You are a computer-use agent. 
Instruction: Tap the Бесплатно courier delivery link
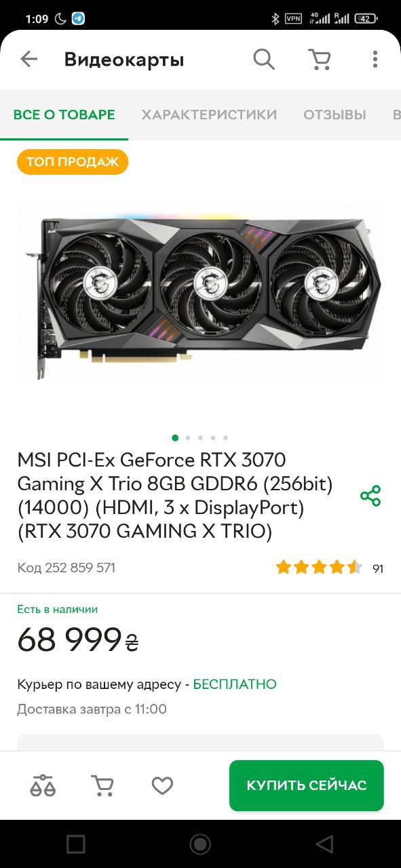point(235,684)
